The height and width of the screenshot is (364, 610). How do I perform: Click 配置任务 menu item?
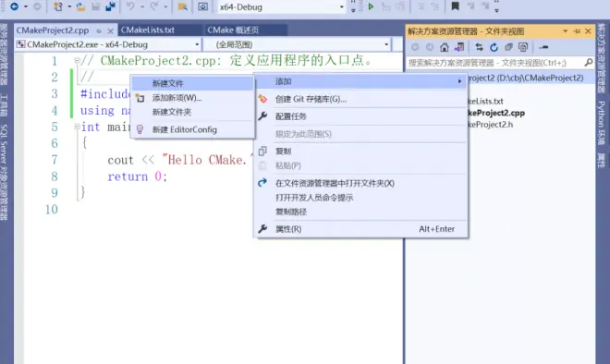pos(361,116)
